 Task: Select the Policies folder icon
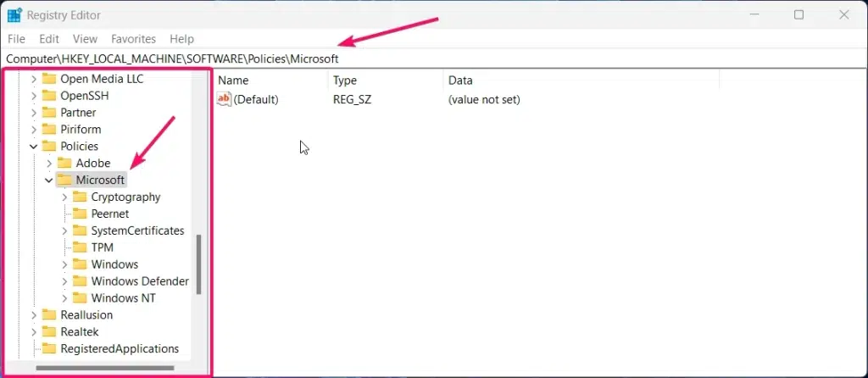[x=49, y=146]
